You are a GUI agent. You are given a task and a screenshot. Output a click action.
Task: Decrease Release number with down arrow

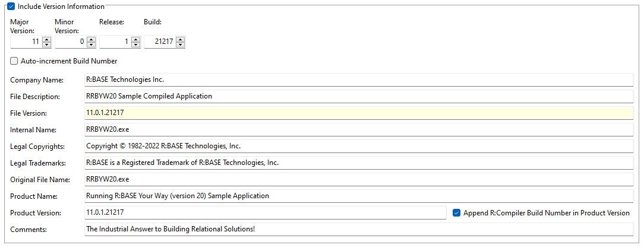(135, 44)
